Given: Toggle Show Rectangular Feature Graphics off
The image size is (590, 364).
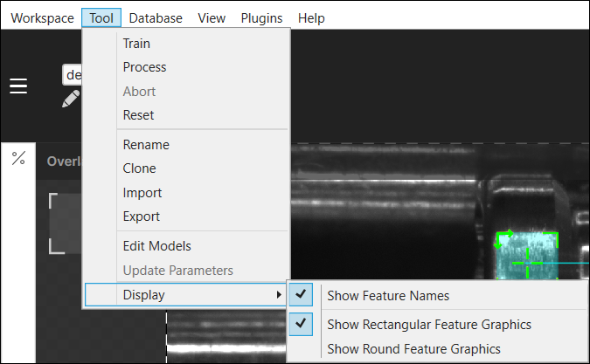Looking at the screenshot, I should pos(428,324).
